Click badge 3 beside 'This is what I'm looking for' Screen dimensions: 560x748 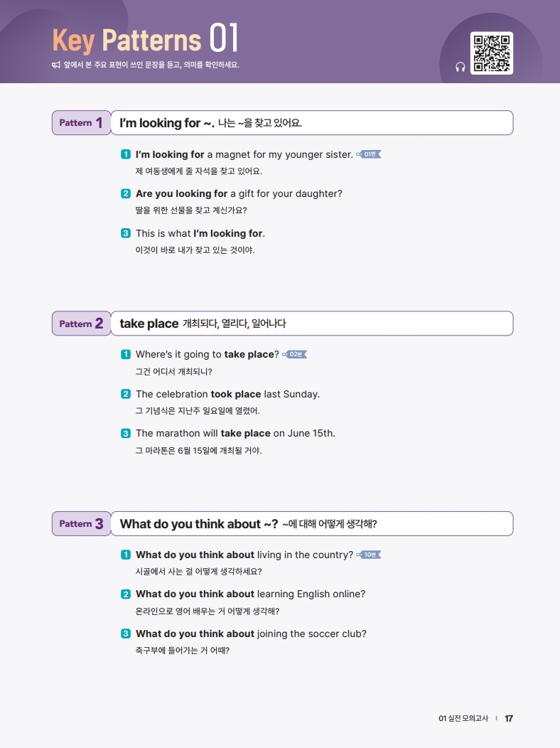tap(126, 233)
